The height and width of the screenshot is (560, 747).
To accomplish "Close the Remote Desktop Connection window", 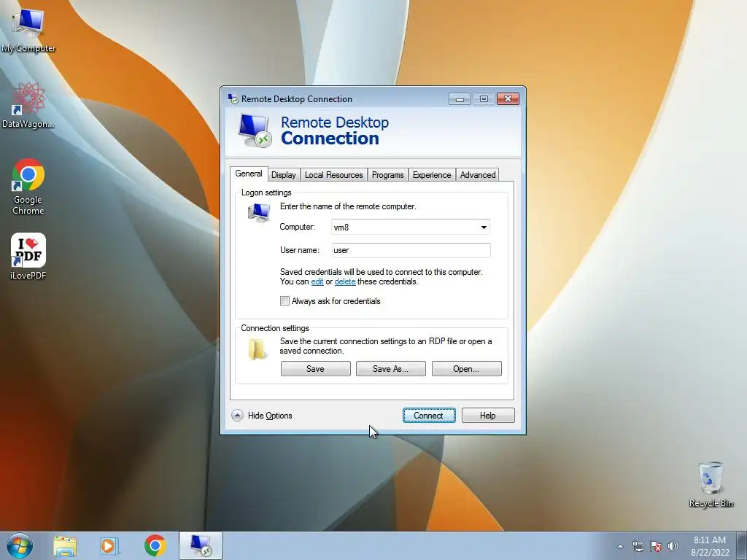I will (x=508, y=98).
